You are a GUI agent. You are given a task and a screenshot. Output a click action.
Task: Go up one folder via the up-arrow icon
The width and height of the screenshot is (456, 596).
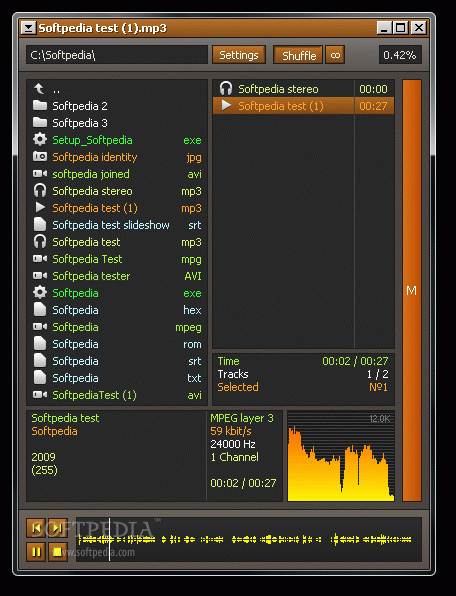click(x=39, y=89)
